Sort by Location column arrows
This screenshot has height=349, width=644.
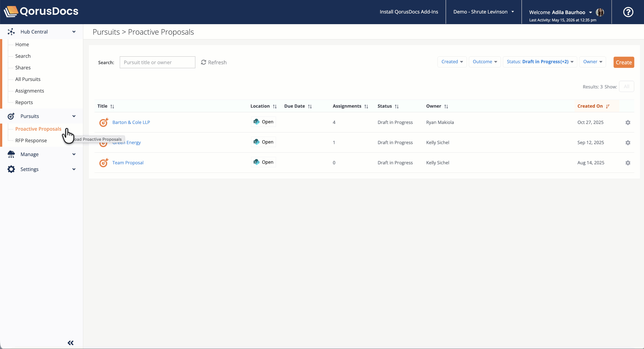pyautogui.click(x=275, y=107)
